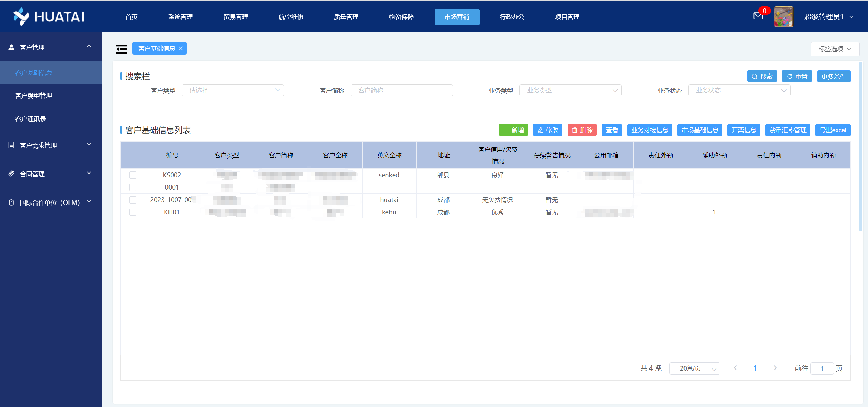Check the row KH01 checkbox
868x407 pixels.
[133, 212]
